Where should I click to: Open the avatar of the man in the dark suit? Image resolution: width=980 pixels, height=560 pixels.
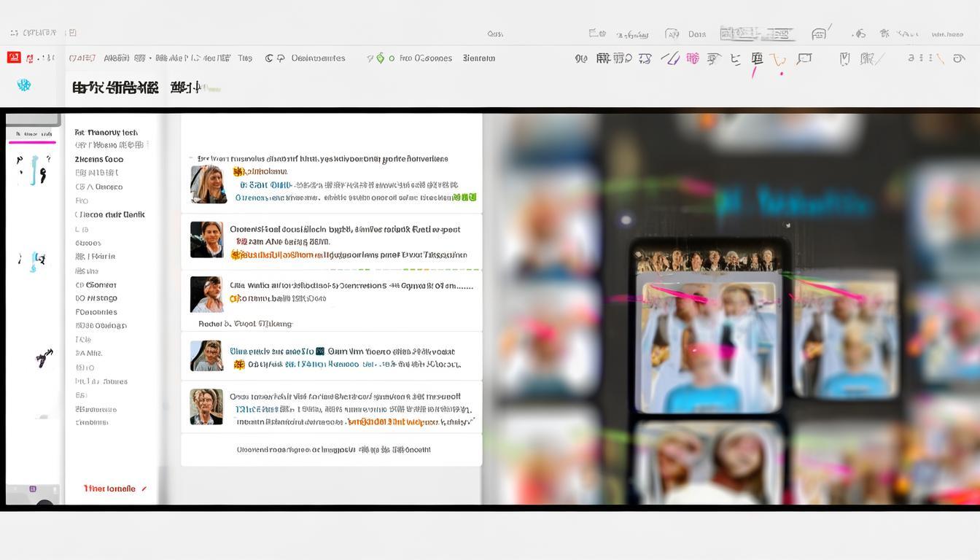[206, 240]
